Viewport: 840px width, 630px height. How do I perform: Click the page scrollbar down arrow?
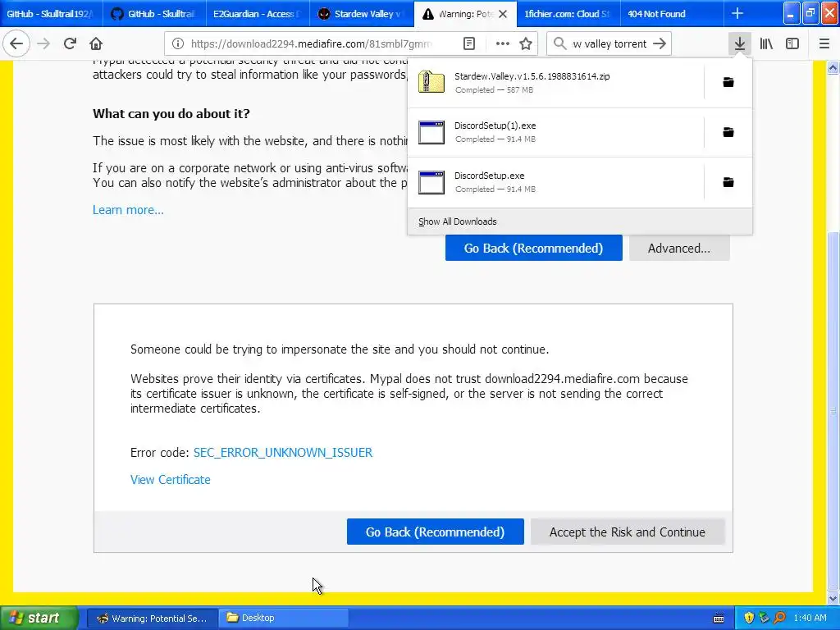(833, 598)
